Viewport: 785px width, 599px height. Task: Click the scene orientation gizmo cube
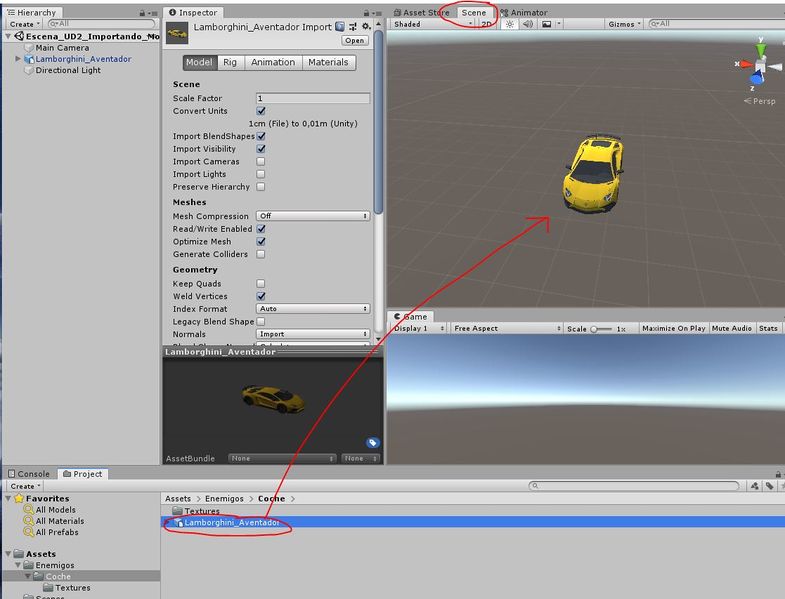point(760,67)
